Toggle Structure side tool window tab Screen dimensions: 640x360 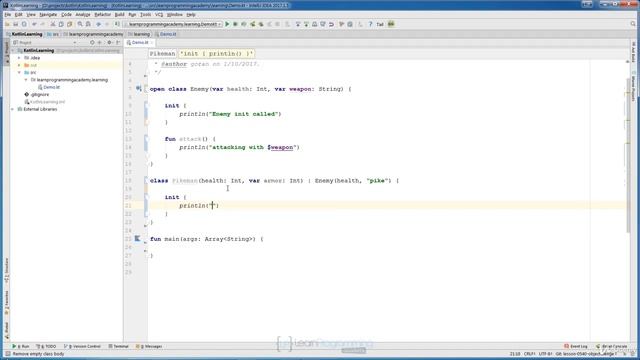tap(6, 271)
